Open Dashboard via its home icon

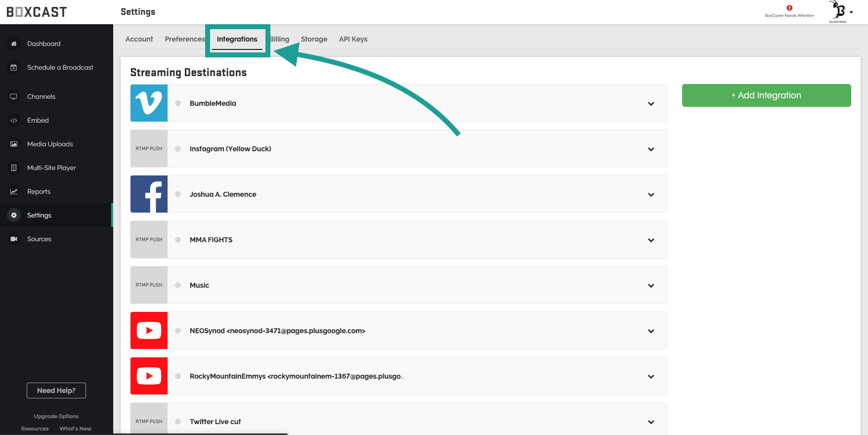(14, 44)
